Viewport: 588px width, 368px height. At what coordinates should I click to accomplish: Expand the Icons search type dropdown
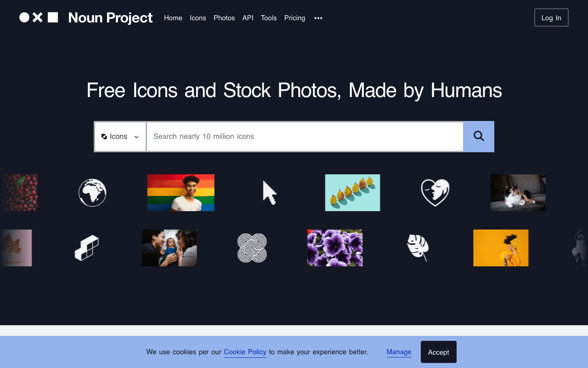(120, 137)
